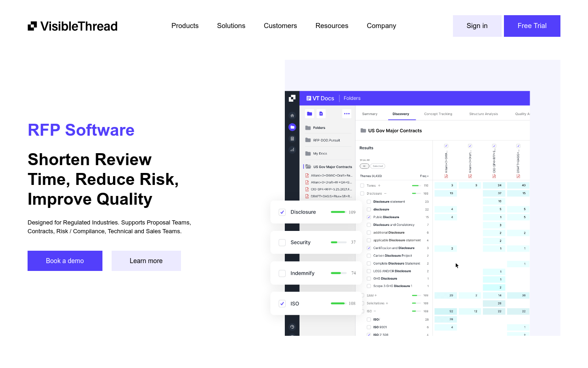Click the My Docs folder icon
The image size is (588, 368).
tap(308, 153)
